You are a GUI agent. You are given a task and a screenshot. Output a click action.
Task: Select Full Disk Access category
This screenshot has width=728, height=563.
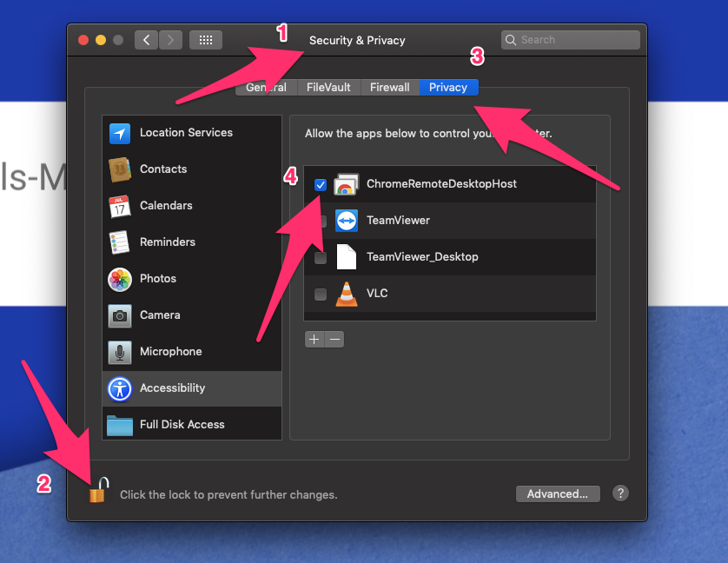(182, 425)
